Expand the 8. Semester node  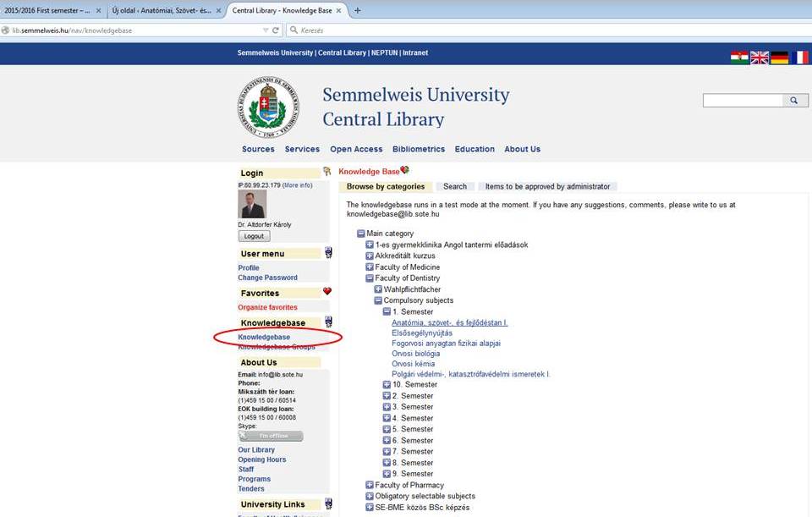pyautogui.click(x=387, y=463)
